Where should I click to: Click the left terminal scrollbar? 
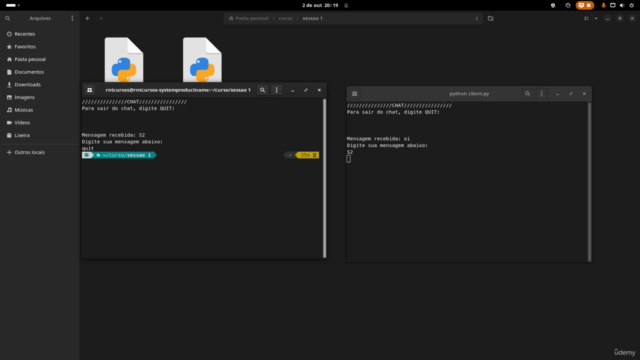324,178
